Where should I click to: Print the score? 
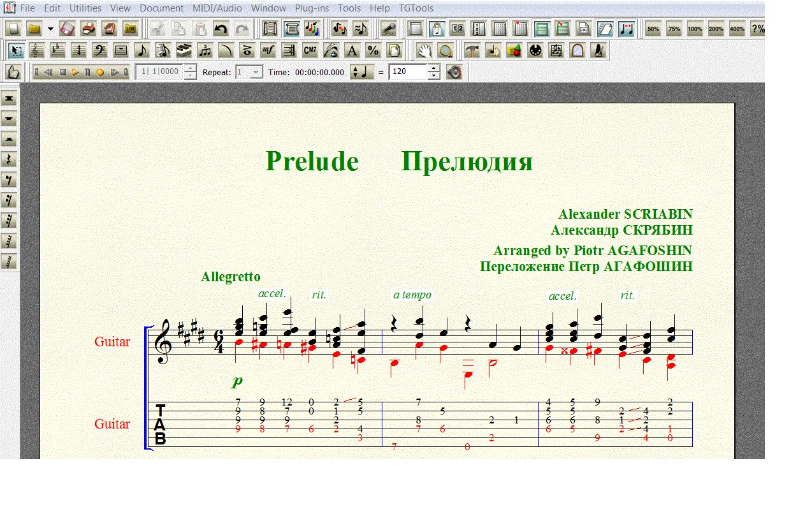tap(89, 29)
